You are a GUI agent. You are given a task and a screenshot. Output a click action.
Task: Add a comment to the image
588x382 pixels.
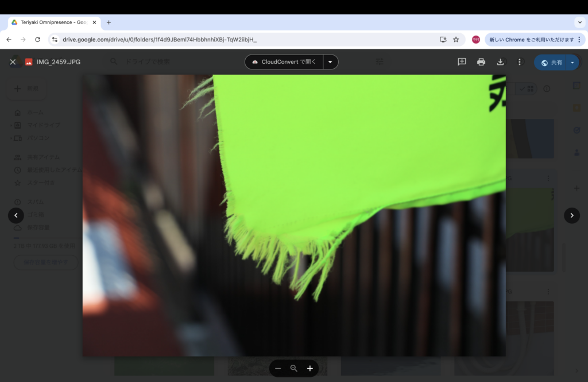click(x=462, y=62)
